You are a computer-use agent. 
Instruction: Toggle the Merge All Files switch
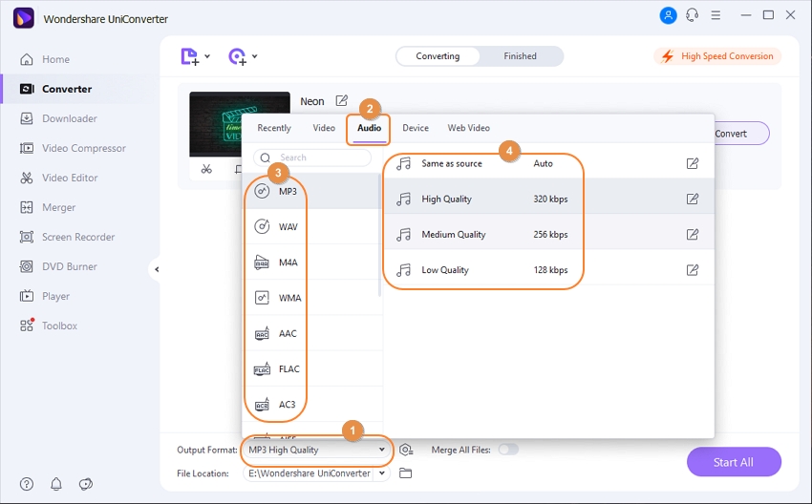tap(507, 450)
